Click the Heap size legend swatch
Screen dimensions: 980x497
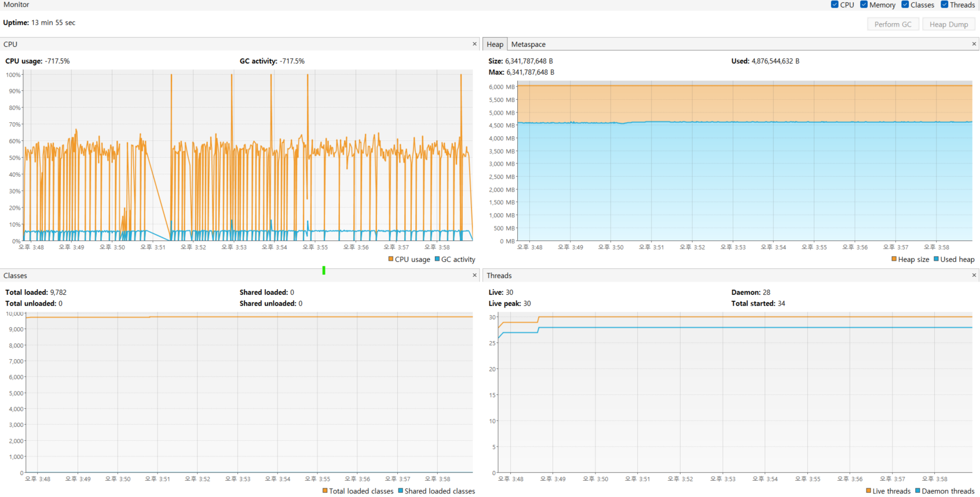point(894,259)
